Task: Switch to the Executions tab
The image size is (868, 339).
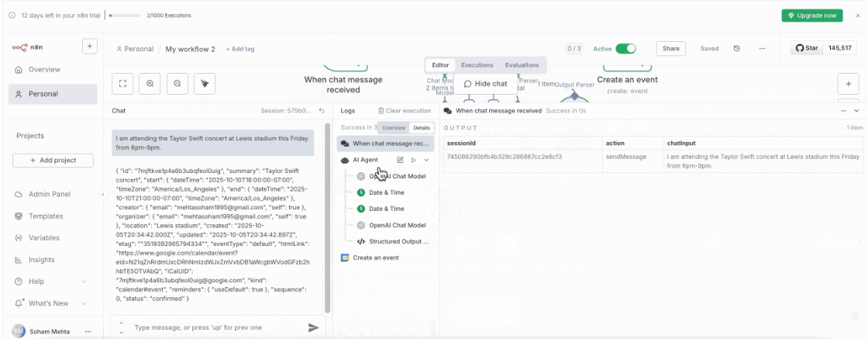Action: (477, 65)
